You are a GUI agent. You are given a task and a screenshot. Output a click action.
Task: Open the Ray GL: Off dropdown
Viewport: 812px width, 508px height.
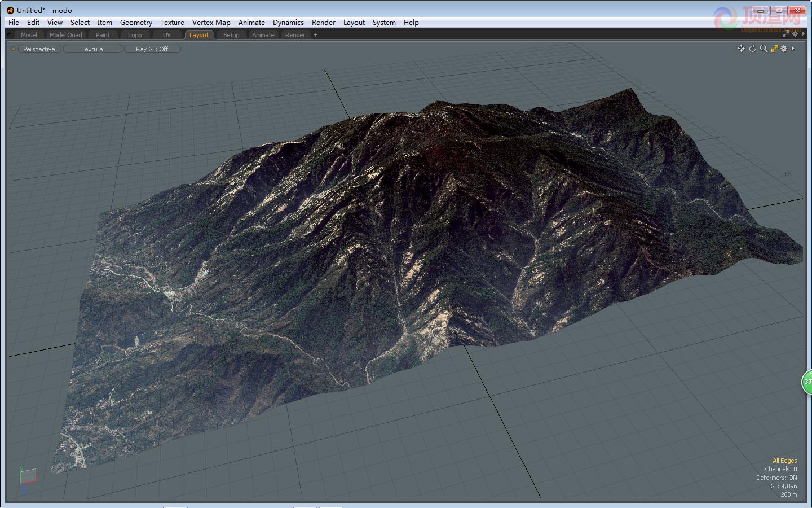[x=152, y=49]
